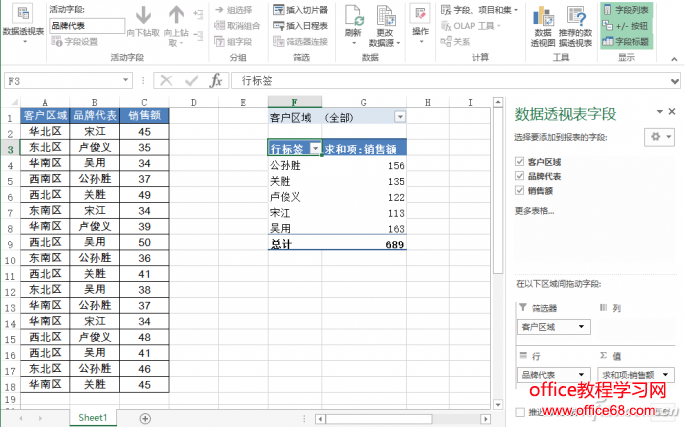Open the field pane gear tools button
This screenshot has height=427, width=685.
659,137
